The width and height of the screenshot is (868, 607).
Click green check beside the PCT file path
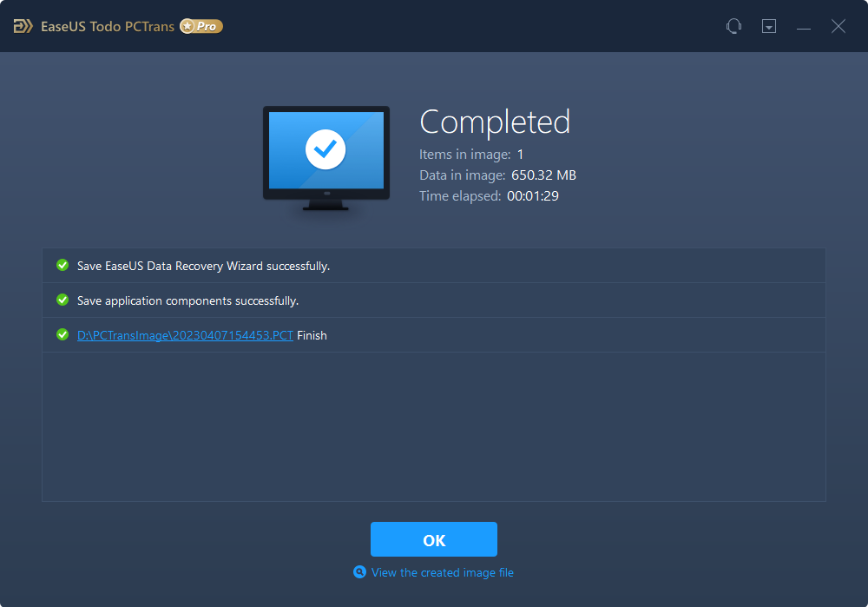click(62, 335)
